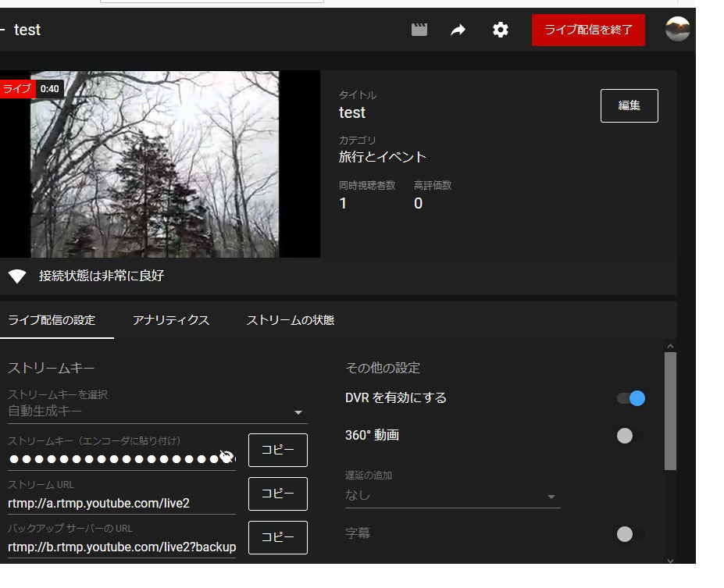Click the live video preview
Viewport: 724px width, 588px height.
pyautogui.click(x=159, y=164)
